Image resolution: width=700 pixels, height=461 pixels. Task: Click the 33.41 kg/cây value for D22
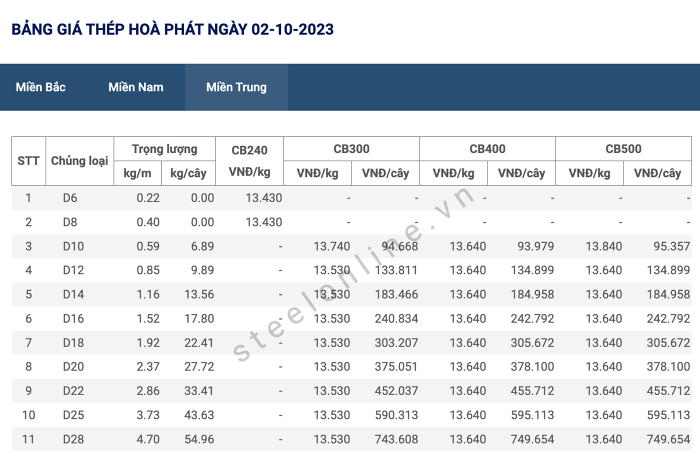click(x=200, y=391)
